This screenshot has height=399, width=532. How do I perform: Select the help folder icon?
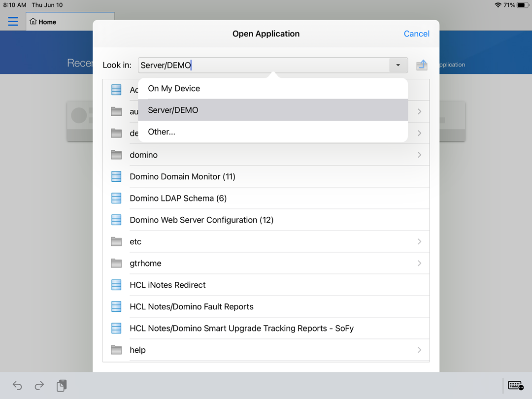[x=116, y=350]
